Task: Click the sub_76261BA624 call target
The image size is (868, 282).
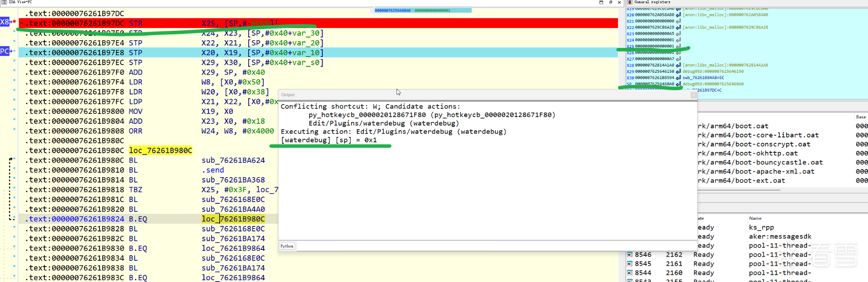Action: point(233,160)
